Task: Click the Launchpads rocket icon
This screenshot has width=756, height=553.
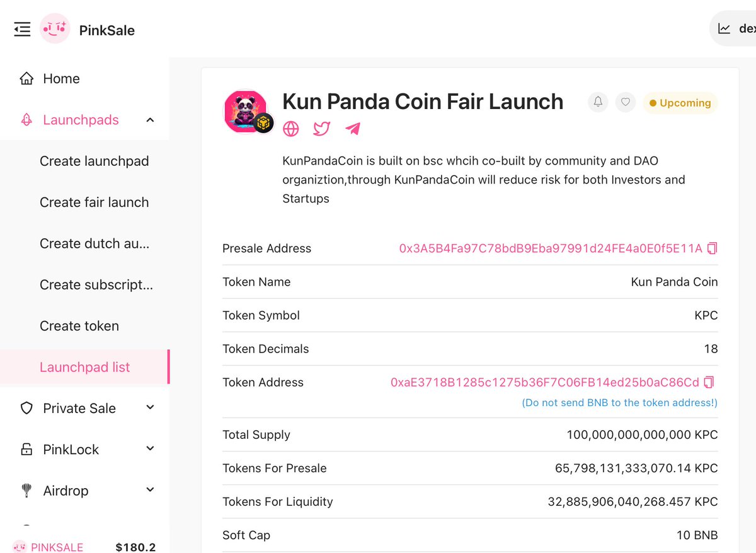Action: tap(26, 120)
